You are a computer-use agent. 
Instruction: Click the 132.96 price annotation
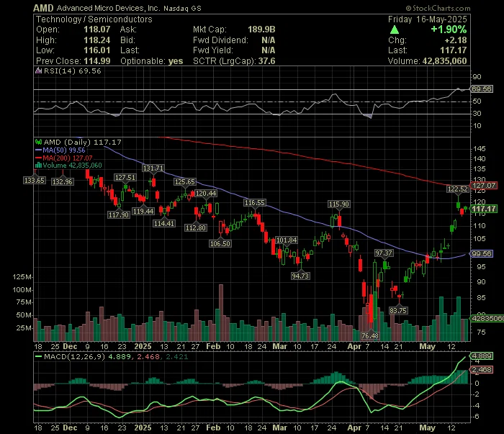click(63, 182)
